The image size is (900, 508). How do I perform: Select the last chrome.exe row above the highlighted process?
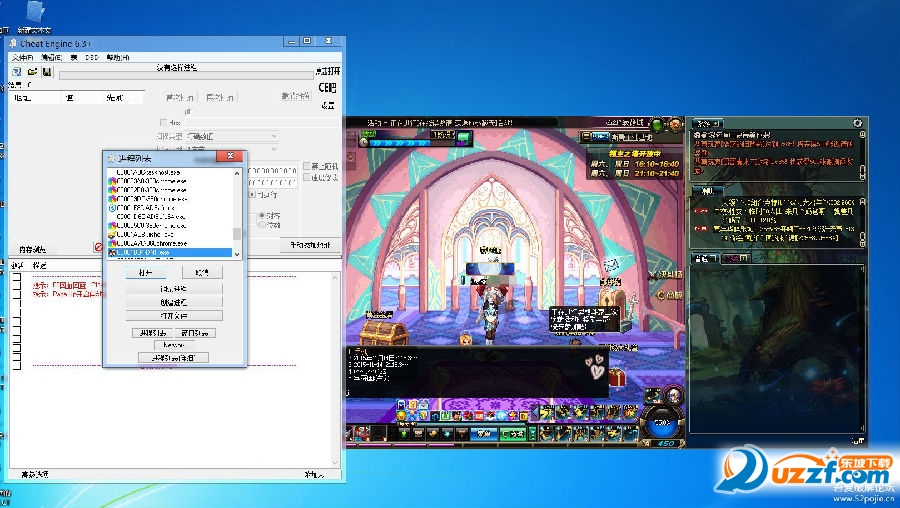point(169,243)
